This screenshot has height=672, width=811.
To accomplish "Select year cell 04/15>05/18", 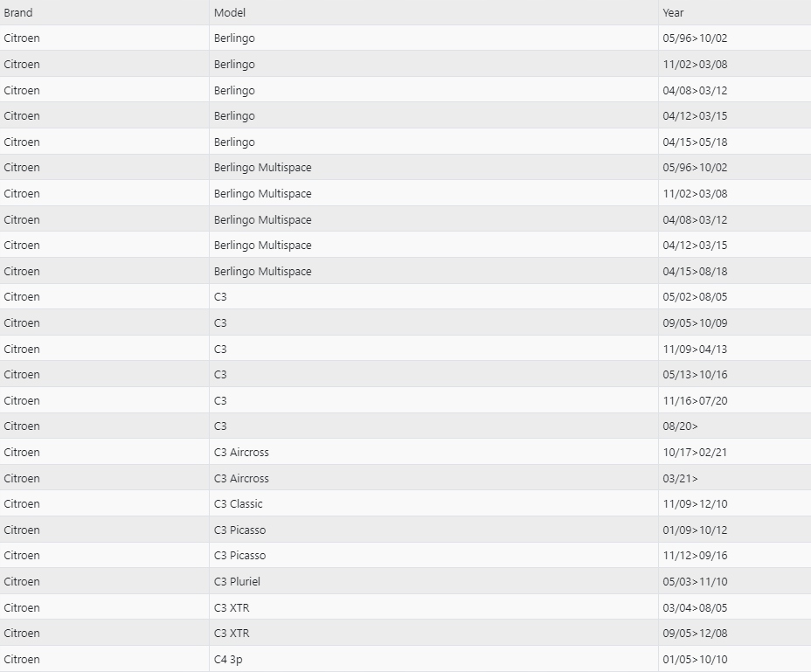I will click(x=695, y=142).
